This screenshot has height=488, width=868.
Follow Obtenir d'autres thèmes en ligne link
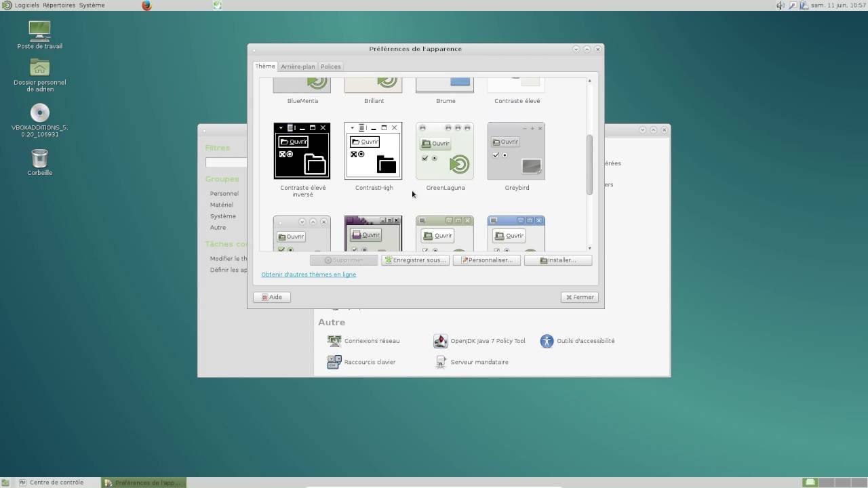309,274
